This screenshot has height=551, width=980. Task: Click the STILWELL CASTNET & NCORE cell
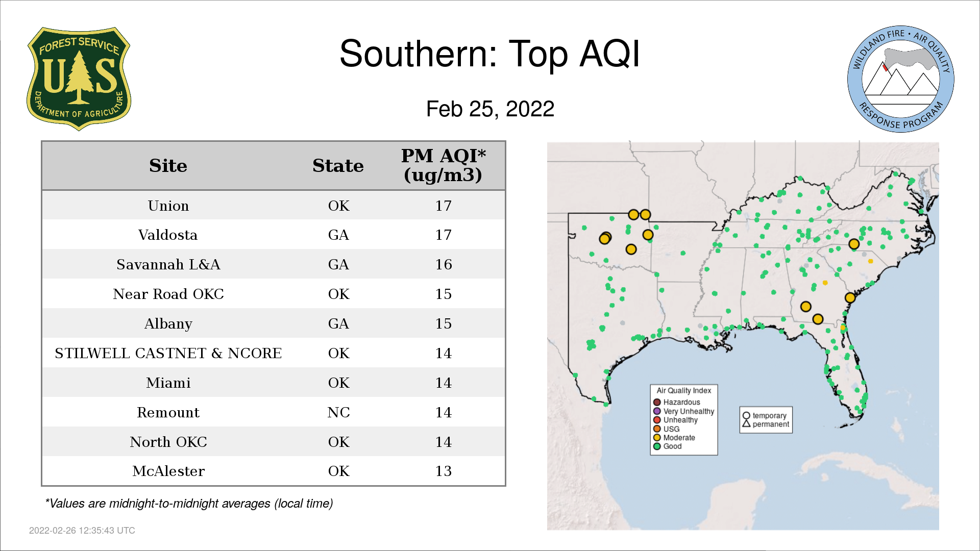(168, 353)
